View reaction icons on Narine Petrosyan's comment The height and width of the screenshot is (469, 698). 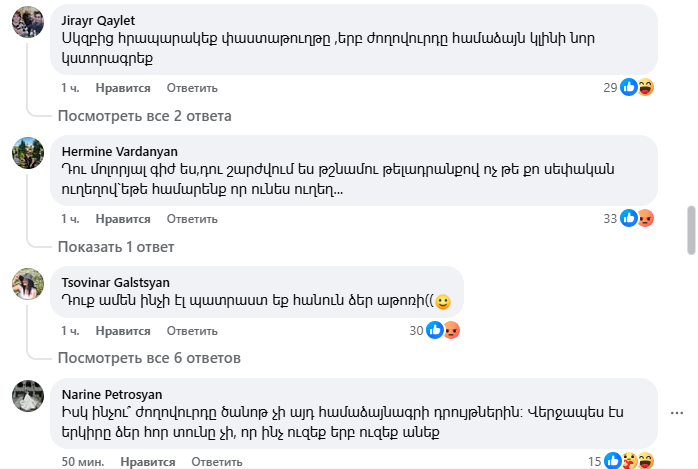click(629, 461)
